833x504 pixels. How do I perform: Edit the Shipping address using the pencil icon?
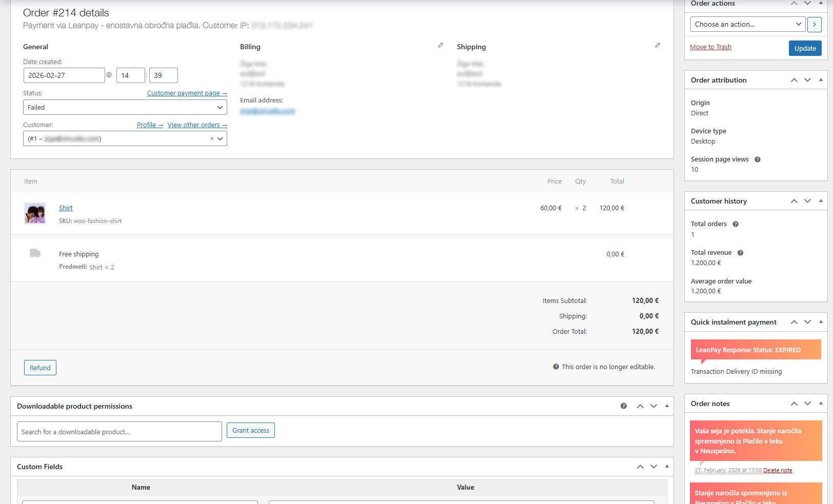tap(658, 45)
